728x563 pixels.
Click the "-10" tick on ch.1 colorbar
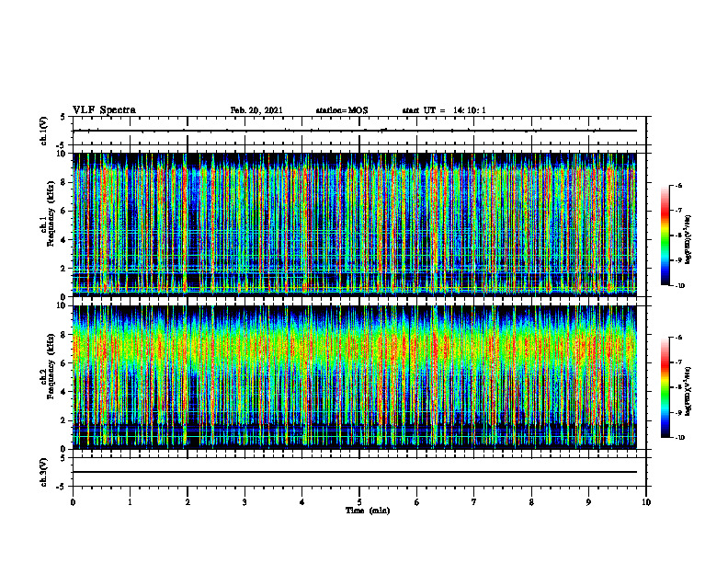click(680, 286)
